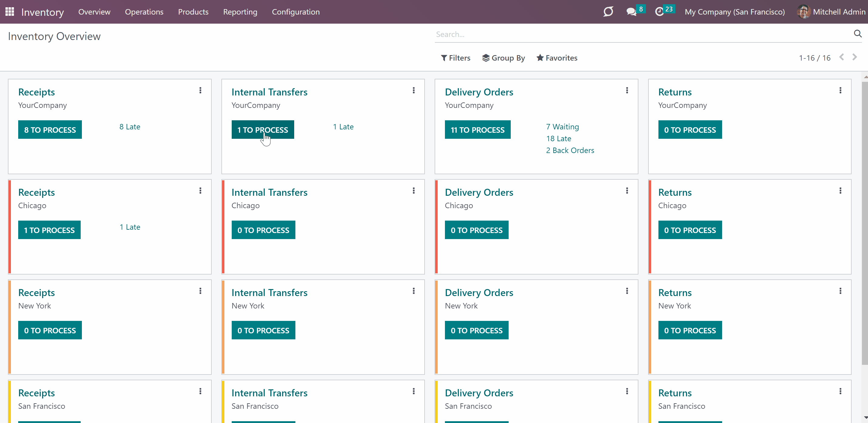Open the Operations menu

(144, 12)
